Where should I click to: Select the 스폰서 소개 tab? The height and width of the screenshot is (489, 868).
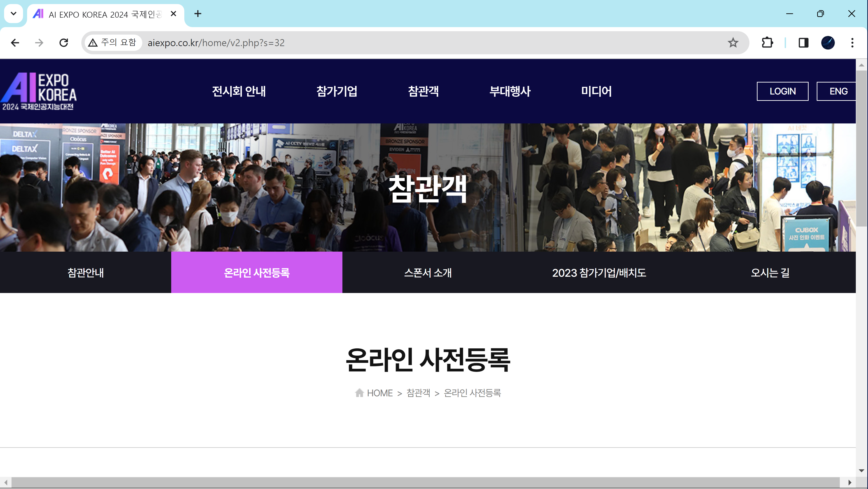pos(428,272)
